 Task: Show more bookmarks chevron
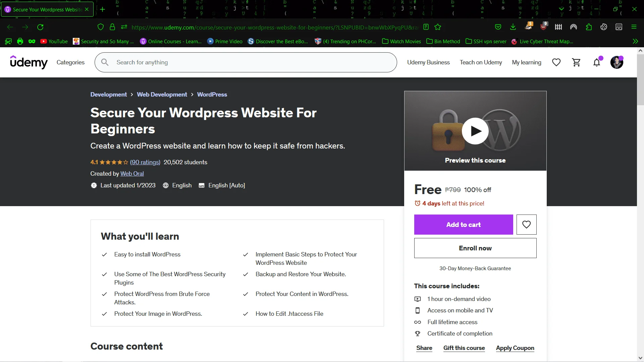click(635, 42)
